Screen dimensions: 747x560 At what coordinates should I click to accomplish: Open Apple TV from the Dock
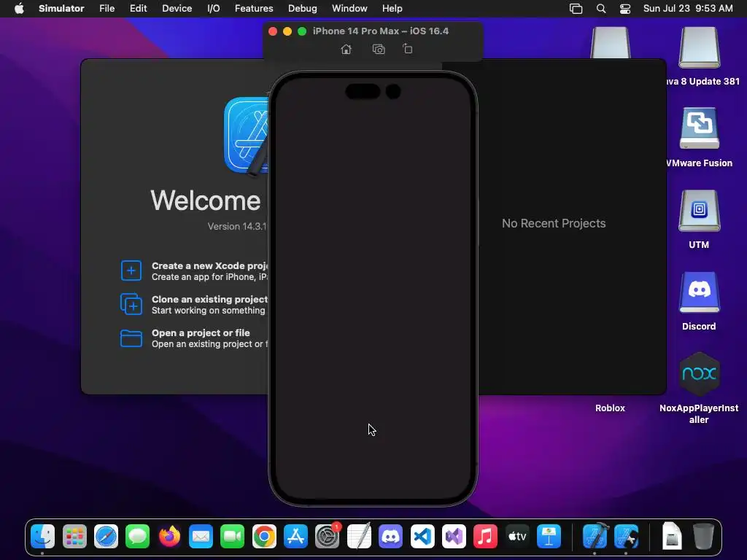[517, 537]
